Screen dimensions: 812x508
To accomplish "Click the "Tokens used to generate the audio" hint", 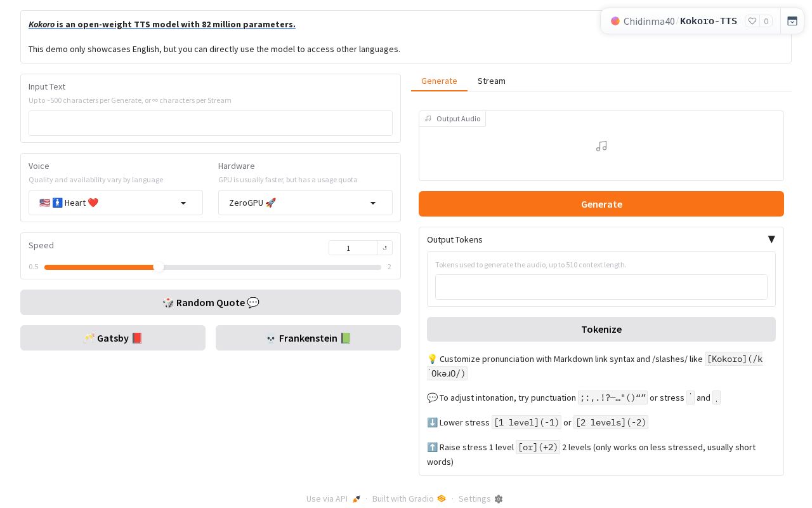I will 531,265.
